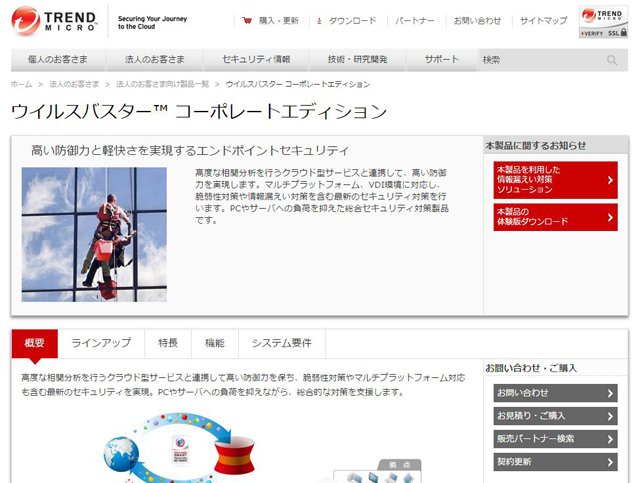Select 技術・研究開発 navigation menu
Viewport: 640px width, 483px height.
(358, 60)
